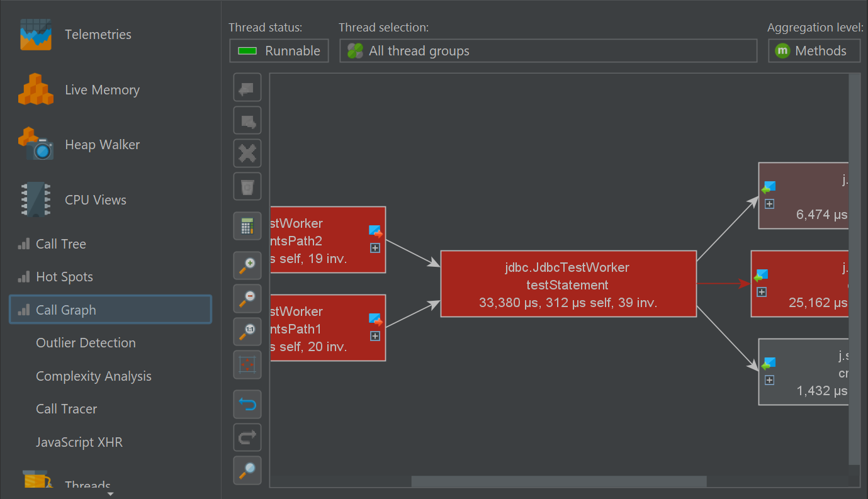Viewport: 868px width, 499px height.
Task: Expand the plus on the 6,474 µs node
Action: (769, 204)
